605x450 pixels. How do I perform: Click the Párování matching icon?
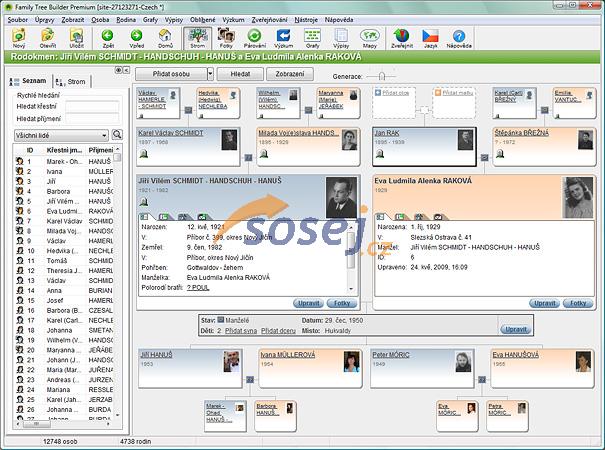point(255,39)
